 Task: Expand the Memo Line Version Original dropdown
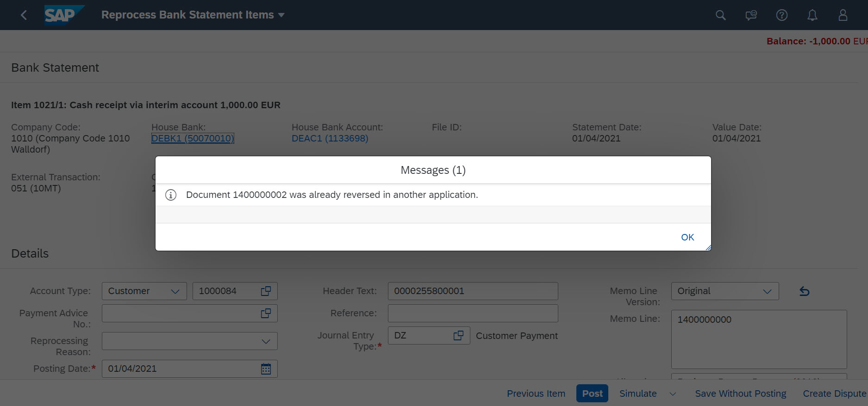click(x=767, y=291)
